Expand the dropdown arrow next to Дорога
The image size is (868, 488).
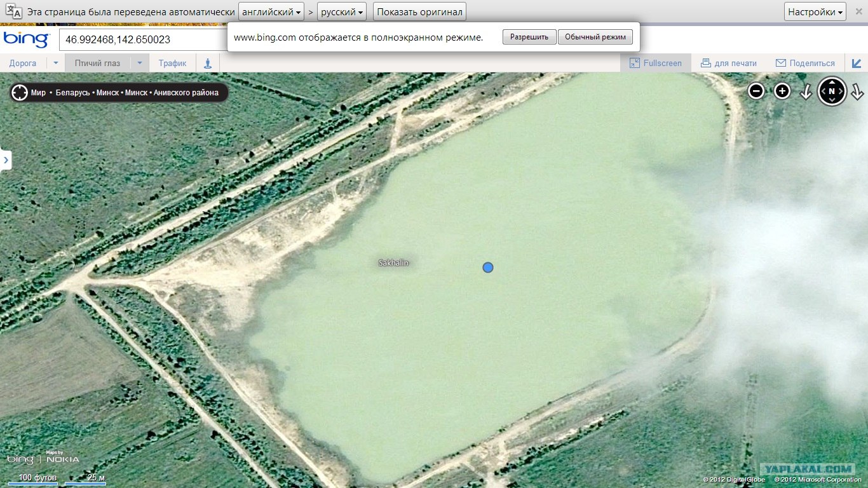(x=55, y=63)
